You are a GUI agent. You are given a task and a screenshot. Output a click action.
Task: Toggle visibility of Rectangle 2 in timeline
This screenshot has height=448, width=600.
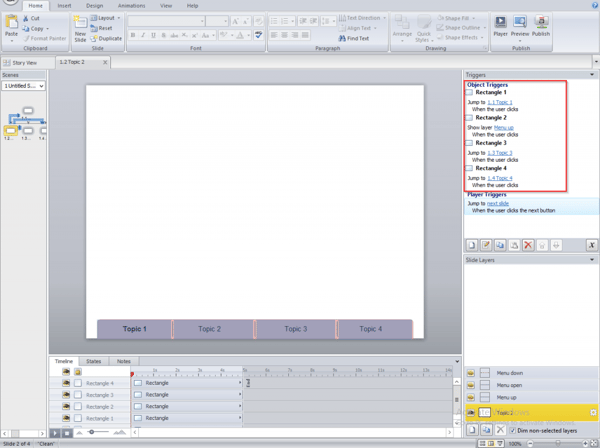point(66,406)
